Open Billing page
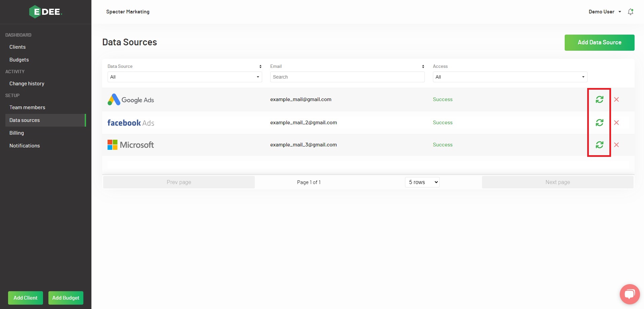Image resolution: width=644 pixels, height=309 pixels. [16, 133]
